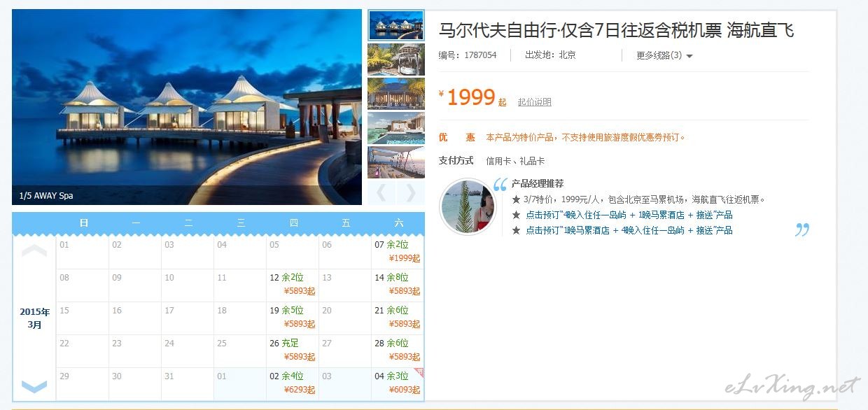Expand the 更多线路(3) dropdown
Screen dimensions: 868x410
point(664,55)
